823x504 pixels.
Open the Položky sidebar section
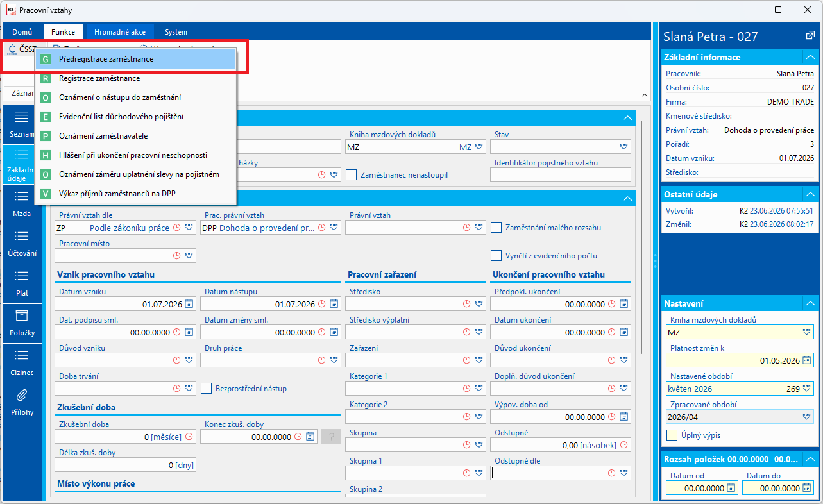22,323
